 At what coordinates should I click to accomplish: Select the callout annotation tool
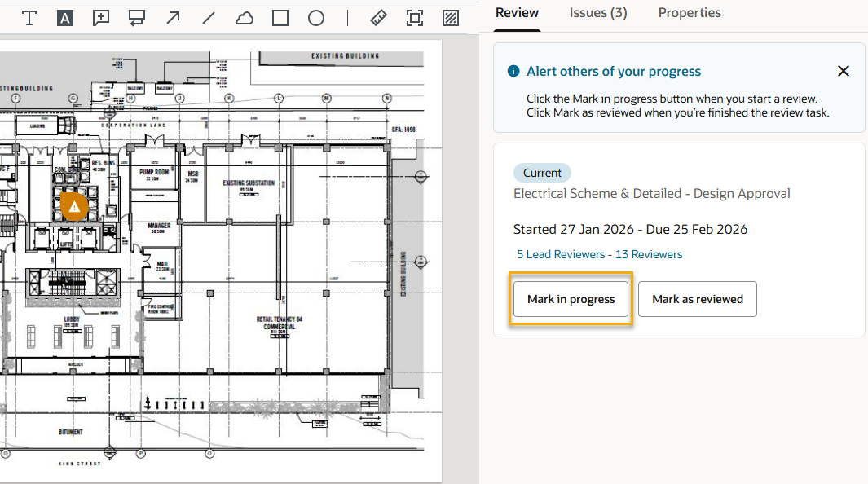point(137,18)
